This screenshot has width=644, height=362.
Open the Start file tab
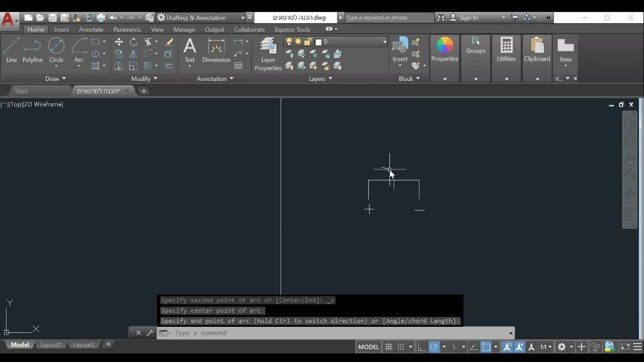pyautogui.click(x=21, y=91)
